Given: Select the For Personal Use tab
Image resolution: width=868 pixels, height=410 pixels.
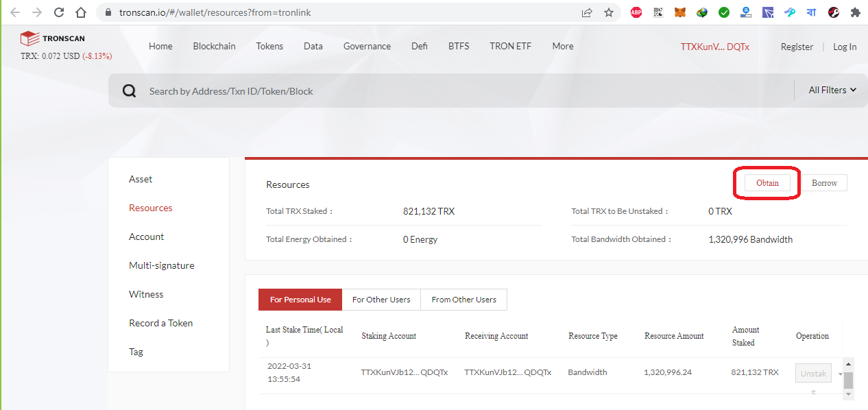Looking at the screenshot, I should point(300,300).
